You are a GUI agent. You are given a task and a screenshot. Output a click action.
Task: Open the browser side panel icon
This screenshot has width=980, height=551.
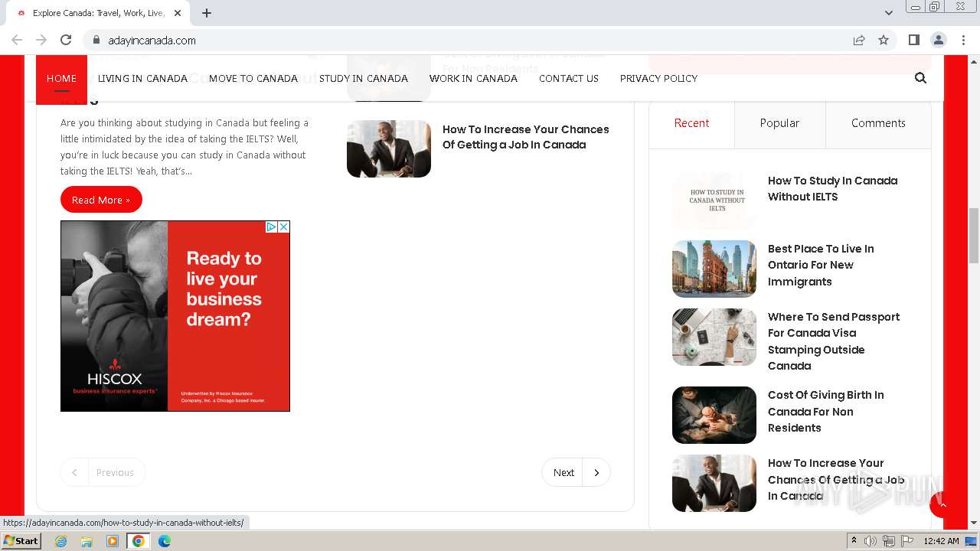click(x=913, y=40)
